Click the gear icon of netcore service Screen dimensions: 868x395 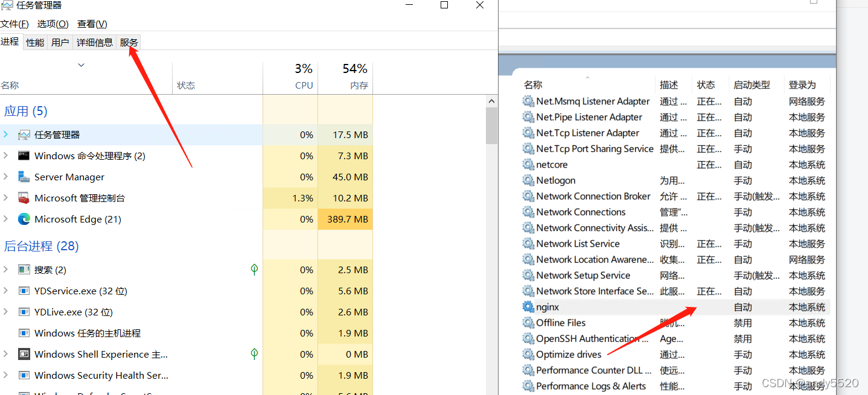point(528,165)
